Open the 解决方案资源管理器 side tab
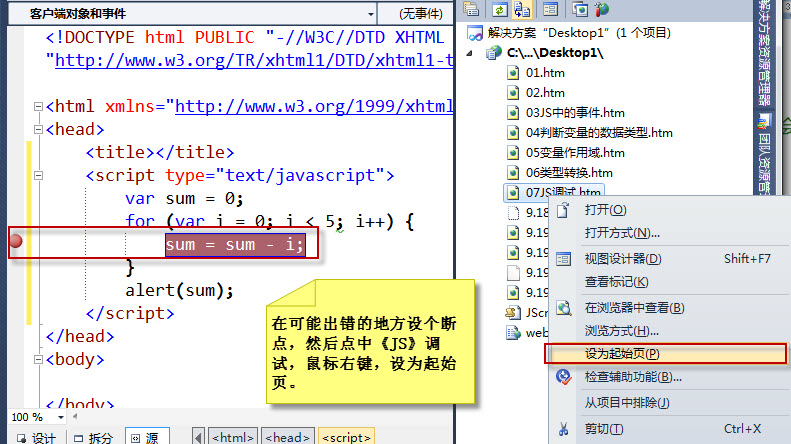Image resolution: width=791 pixels, height=444 pixels. click(765, 53)
